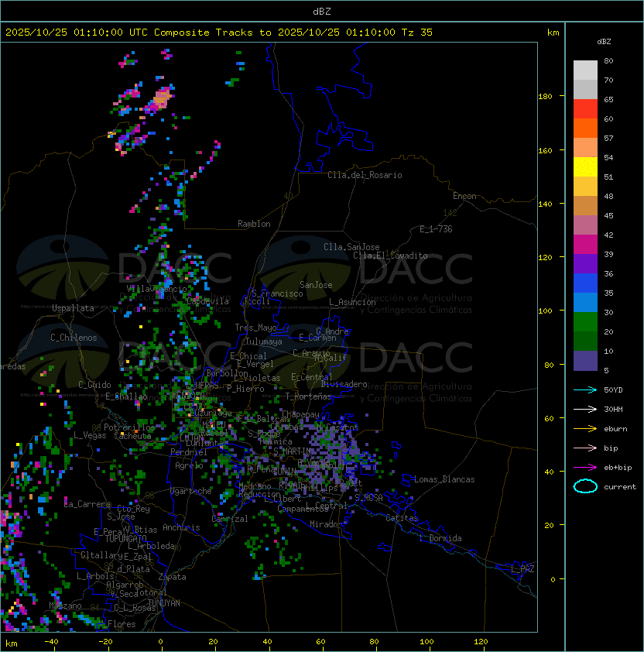Viewport: 644px width, 652px height.
Task: Click the 'Ugarteche' place label
Action: coord(191,491)
